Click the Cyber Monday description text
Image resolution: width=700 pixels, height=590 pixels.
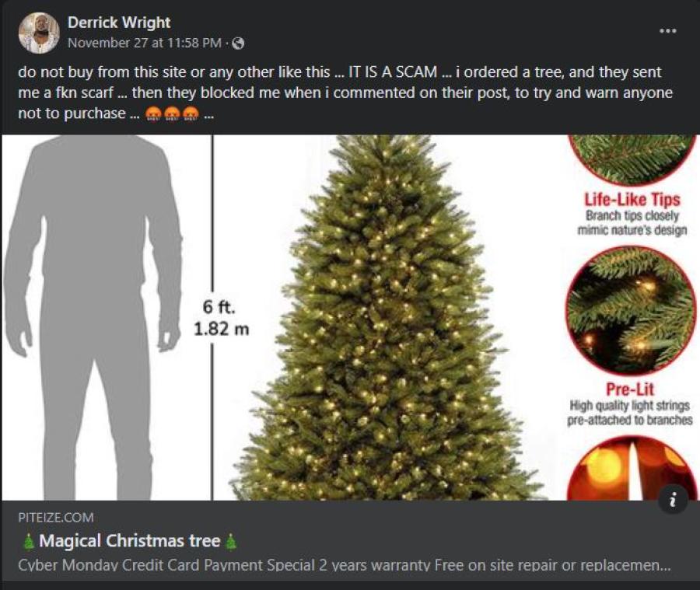[345, 565]
